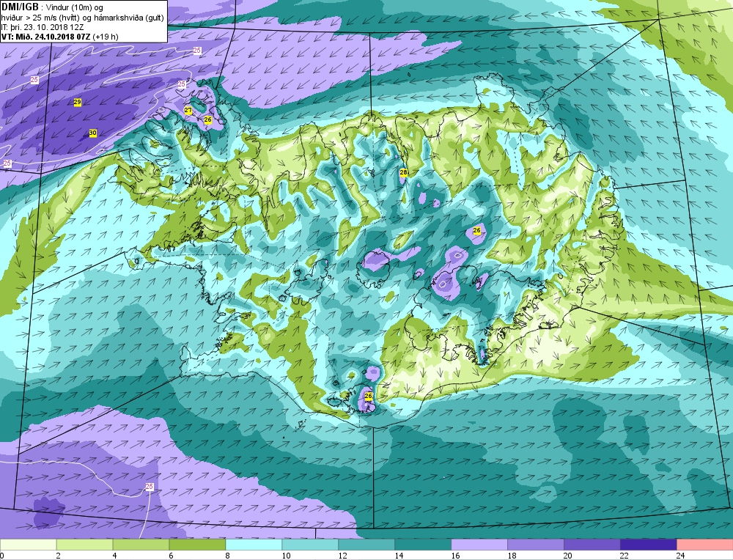Click the legend scale number 16
This screenshot has height=560, width=733.
coord(455,556)
